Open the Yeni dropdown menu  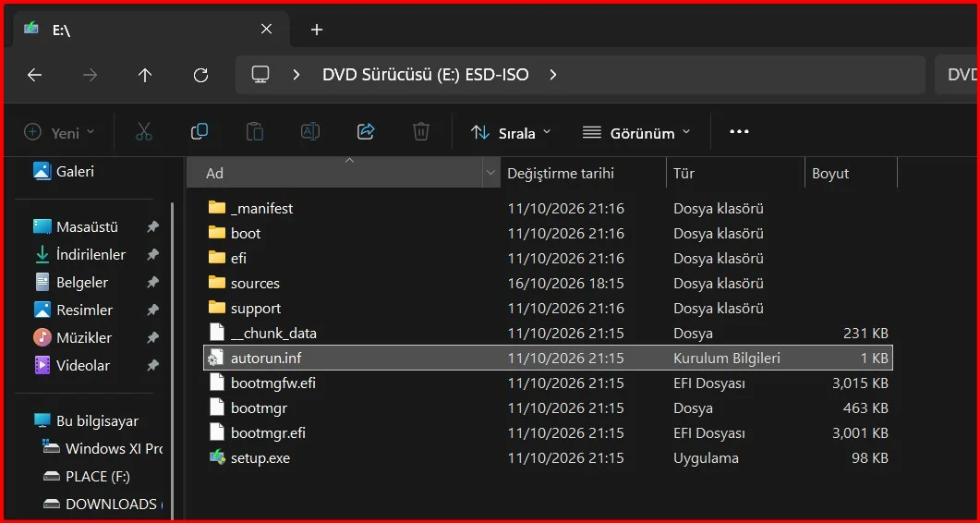(59, 133)
